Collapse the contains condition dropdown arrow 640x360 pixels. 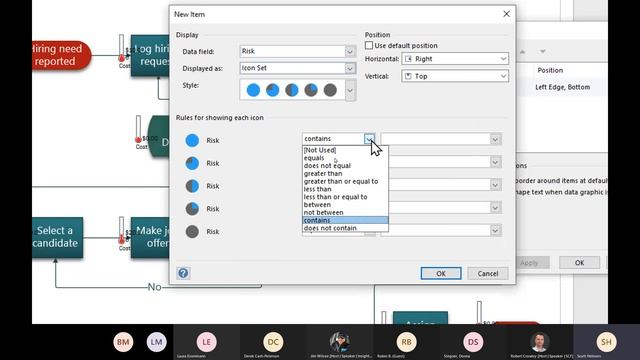369,139
